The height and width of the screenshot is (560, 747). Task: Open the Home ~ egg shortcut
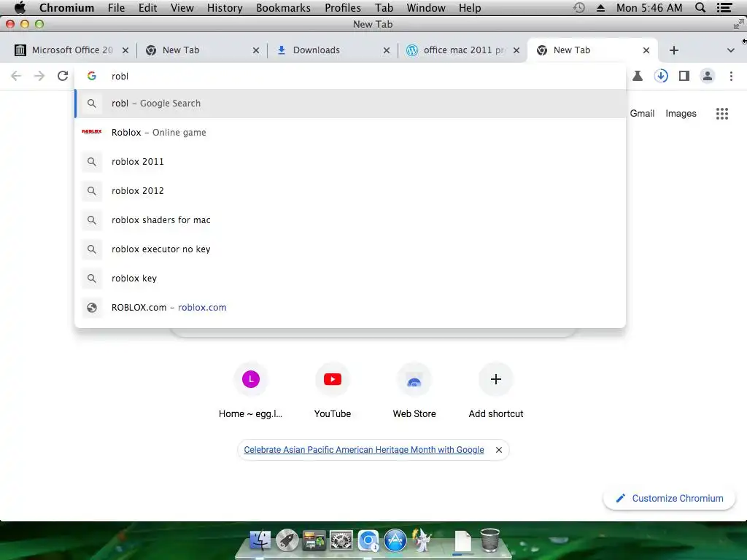[251, 392]
